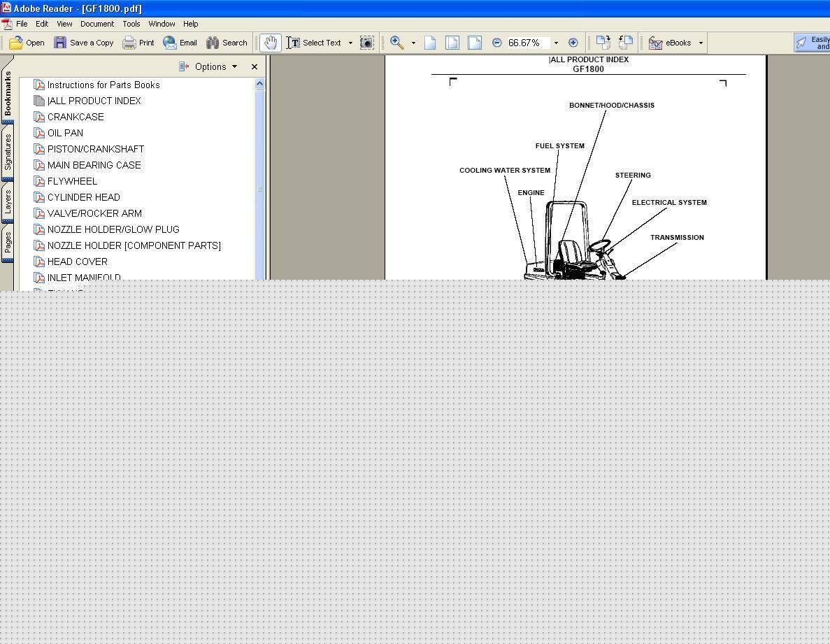Open the 'Instructions for Parts Books' bookmark
The height and width of the screenshot is (644, 830).
pyautogui.click(x=103, y=85)
